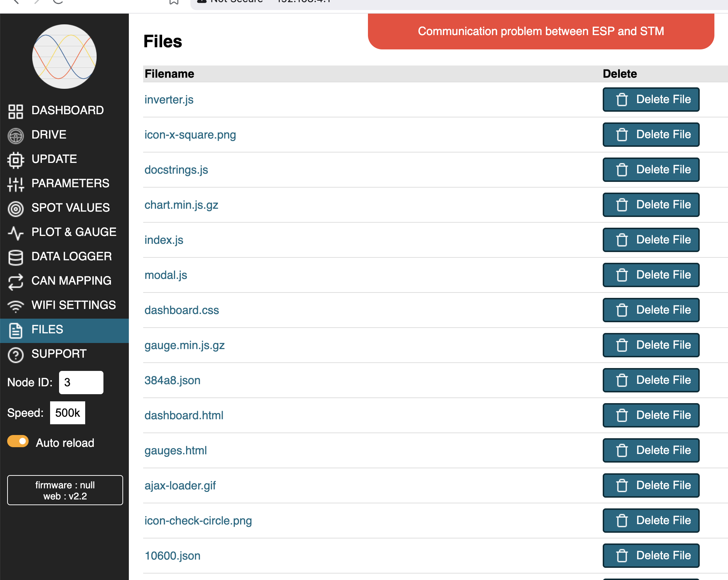Click the Parameters sliders icon
728x580 pixels.
point(15,184)
